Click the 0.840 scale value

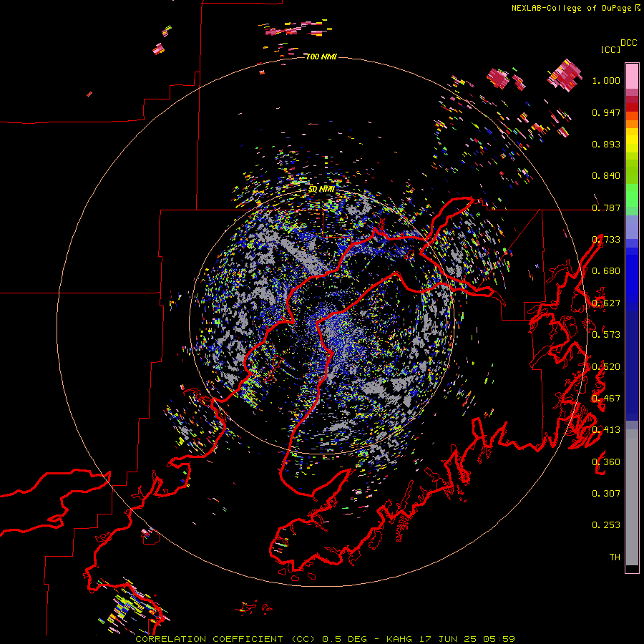point(606,176)
